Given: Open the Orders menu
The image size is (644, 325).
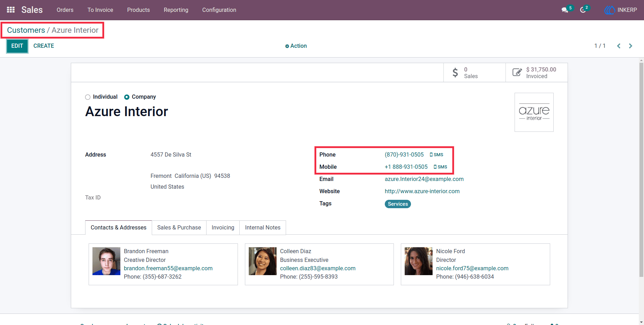Looking at the screenshot, I should pos(65,10).
